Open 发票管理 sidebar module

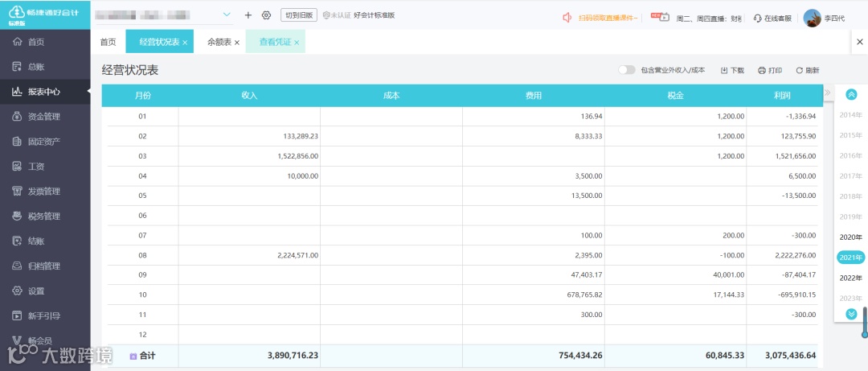tap(45, 192)
